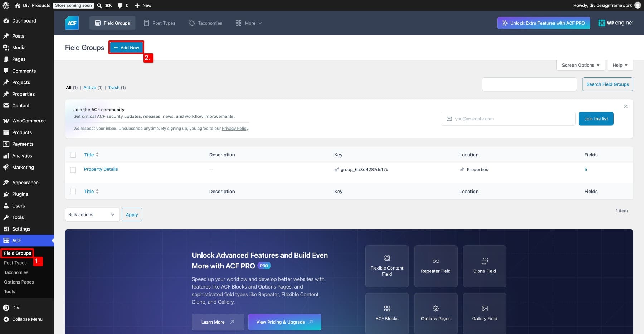Image resolution: width=644 pixels, height=334 pixels.
Task: Click the Settings icon in sidebar
Action: tap(6, 229)
